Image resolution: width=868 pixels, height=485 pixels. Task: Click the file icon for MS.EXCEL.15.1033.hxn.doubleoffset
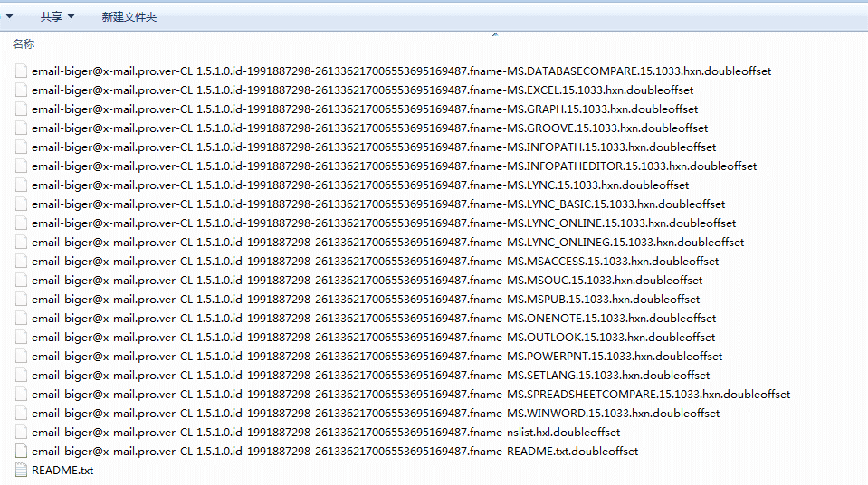coord(21,90)
